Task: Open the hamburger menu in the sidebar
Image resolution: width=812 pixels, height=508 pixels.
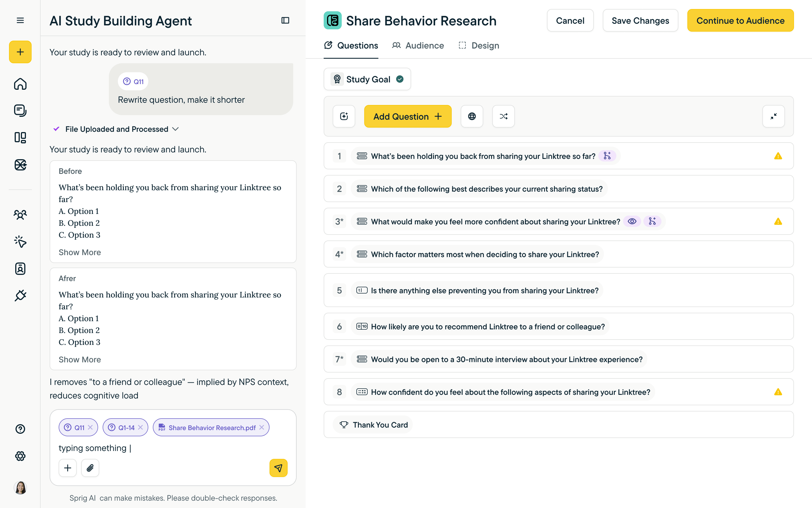Action: pyautogui.click(x=20, y=21)
